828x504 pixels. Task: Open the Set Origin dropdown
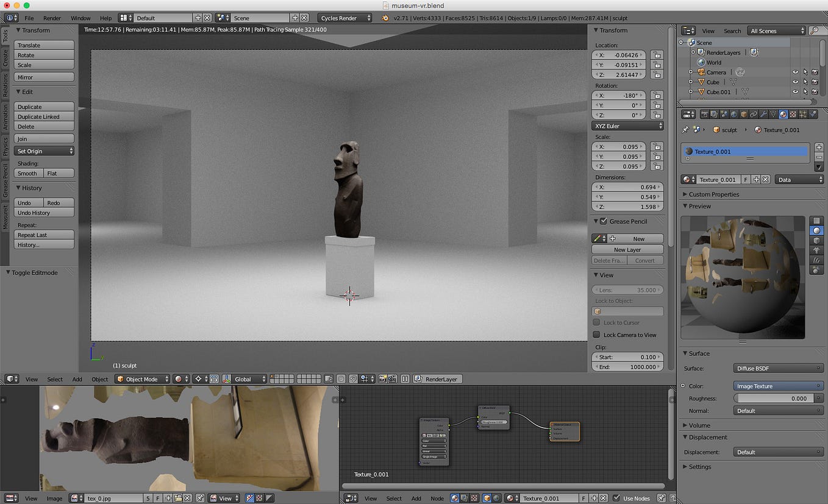[45, 151]
